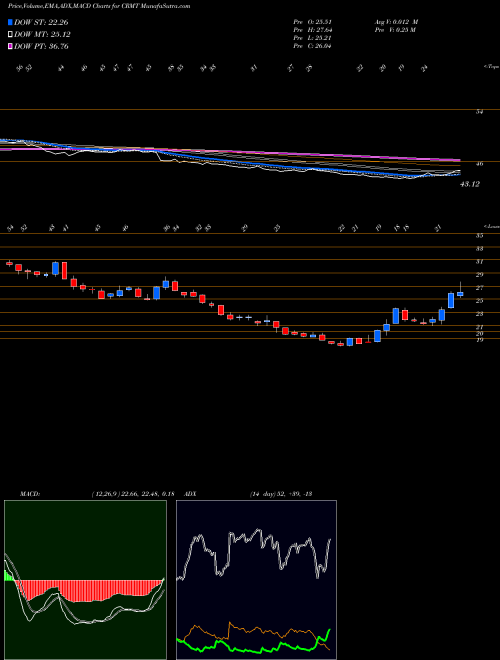Click the MACD (12,26,9) values text
This screenshot has height=660, width=500.
tap(133, 494)
